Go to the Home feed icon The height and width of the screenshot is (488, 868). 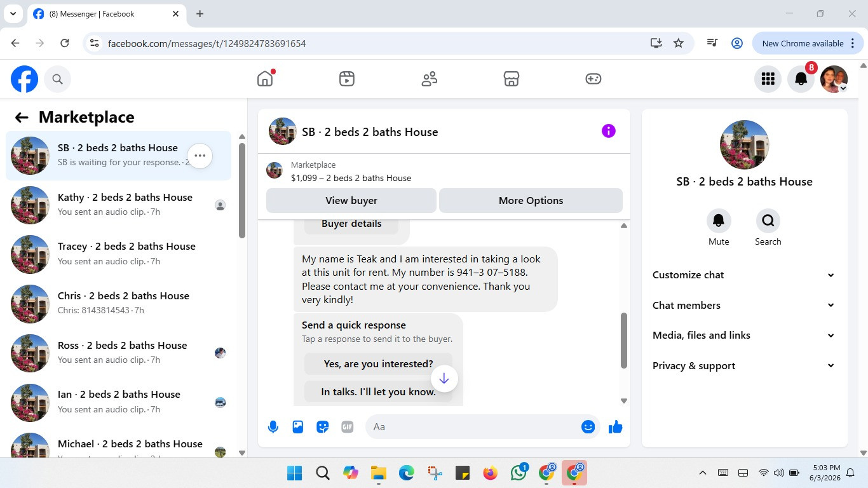(265, 79)
